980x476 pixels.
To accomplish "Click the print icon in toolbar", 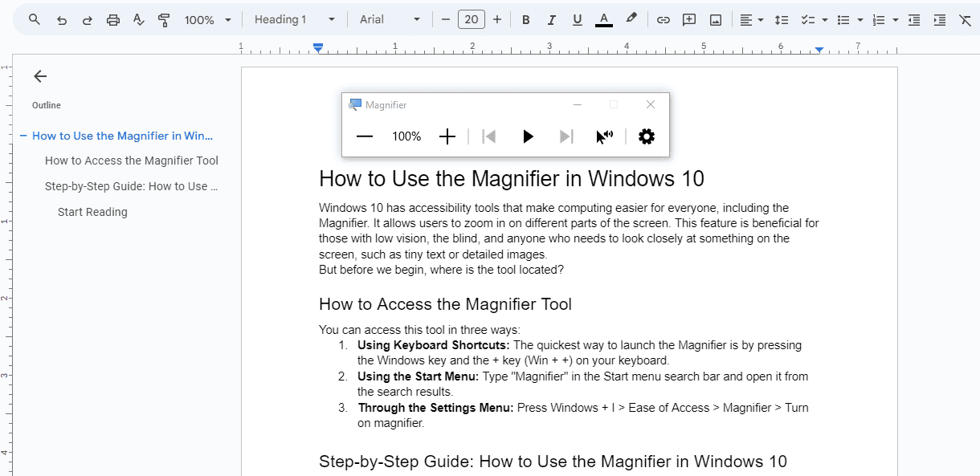I will pyautogui.click(x=113, y=20).
